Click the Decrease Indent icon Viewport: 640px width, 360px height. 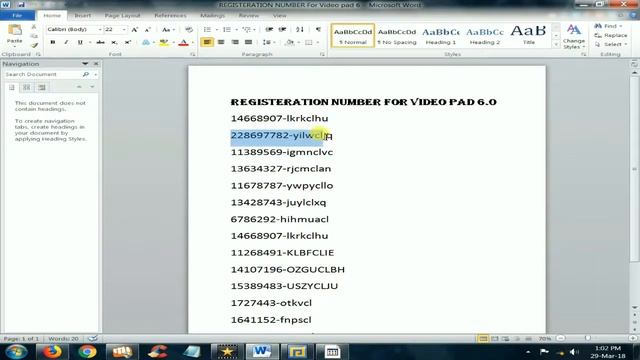click(x=269, y=29)
